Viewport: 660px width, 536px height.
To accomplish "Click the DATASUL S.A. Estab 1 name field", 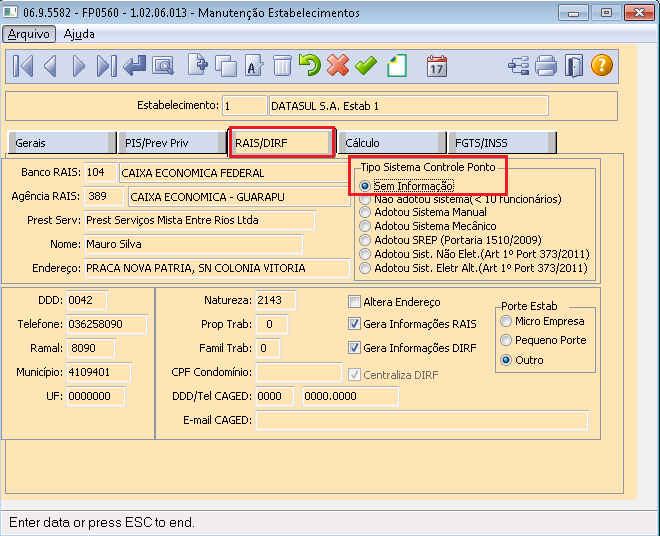I will [409, 106].
